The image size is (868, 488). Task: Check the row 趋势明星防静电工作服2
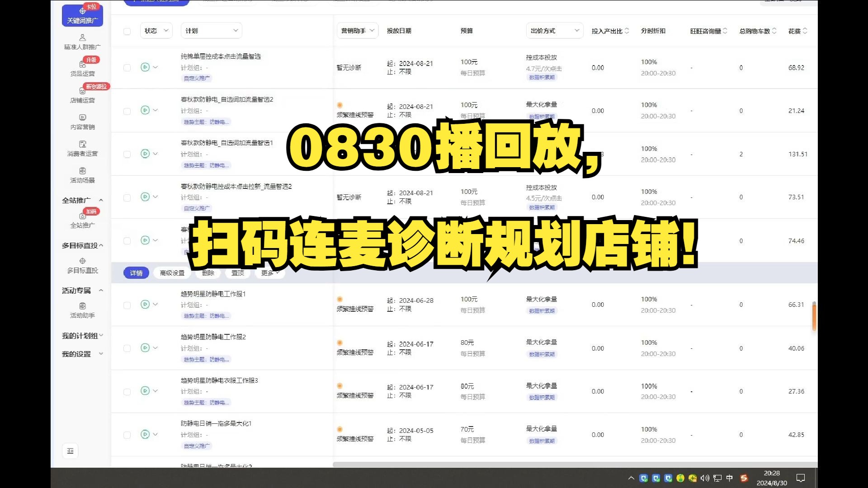[x=127, y=348]
